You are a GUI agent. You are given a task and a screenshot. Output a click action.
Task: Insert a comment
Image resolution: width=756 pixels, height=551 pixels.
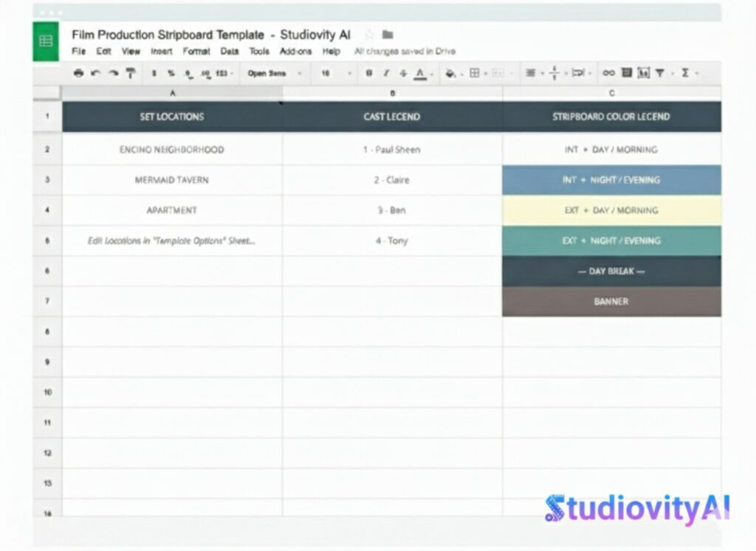pyautogui.click(x=626, y=73)
